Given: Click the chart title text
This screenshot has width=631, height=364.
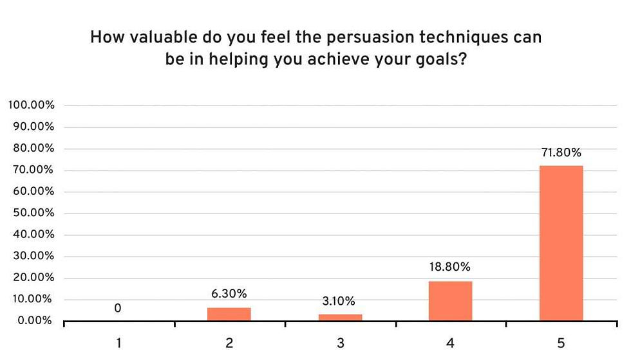Looking at the screenshot, I should tap(316, 48).
